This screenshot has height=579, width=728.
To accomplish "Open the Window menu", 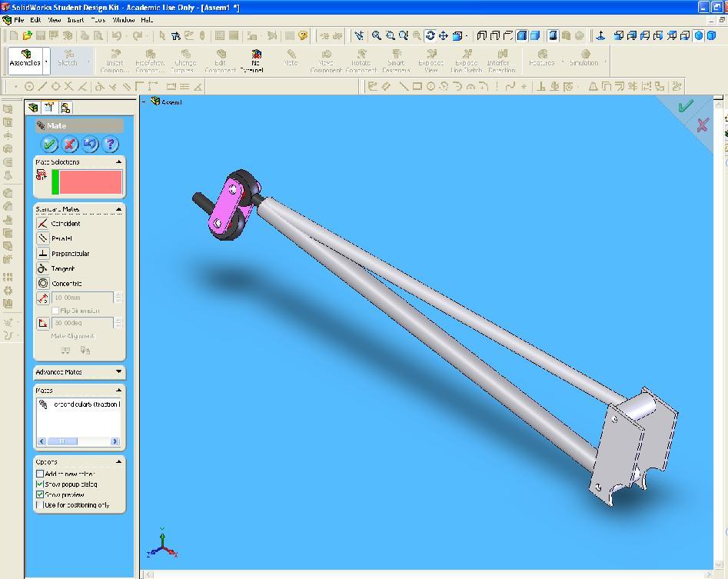I will pyautogui.click(x=123, y=19).
